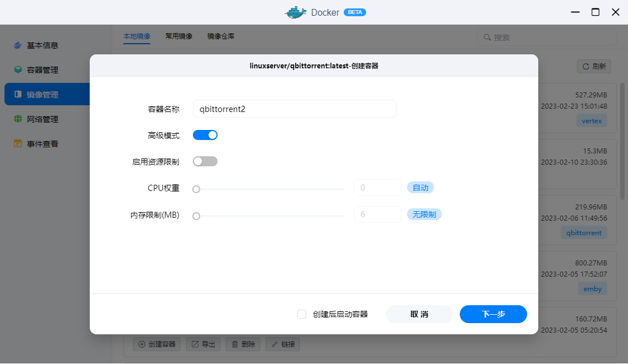Click the qbittorrent image tag
Viewport: 628px width, 364px height.
click(x=584, y=233)
